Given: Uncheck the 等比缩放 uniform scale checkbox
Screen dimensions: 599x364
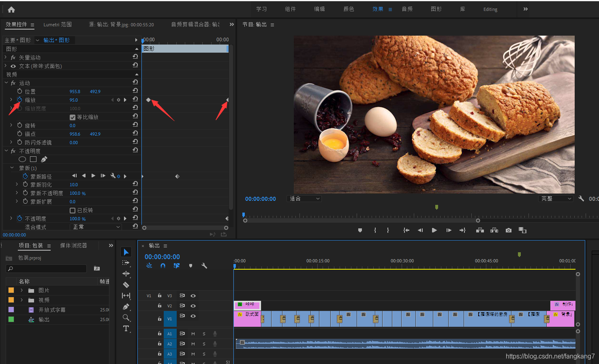Looking at the screenshot, I should [x=73, y=117].
